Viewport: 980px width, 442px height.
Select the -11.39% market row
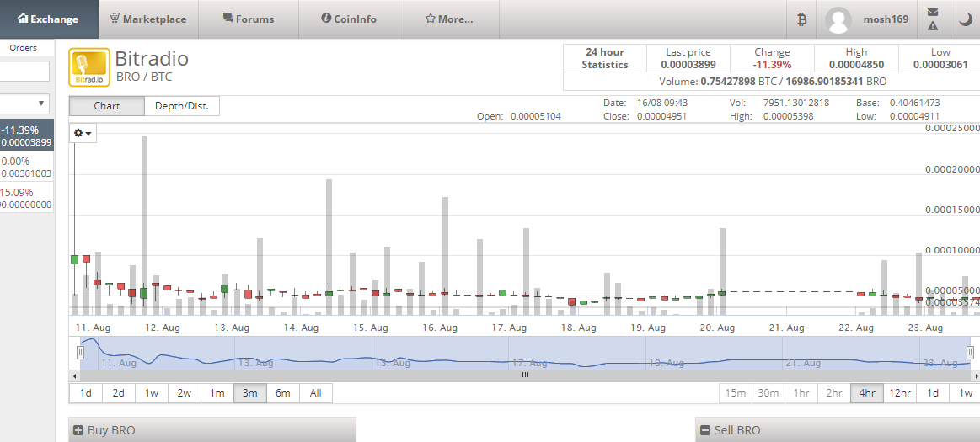[x=26, y=136]
